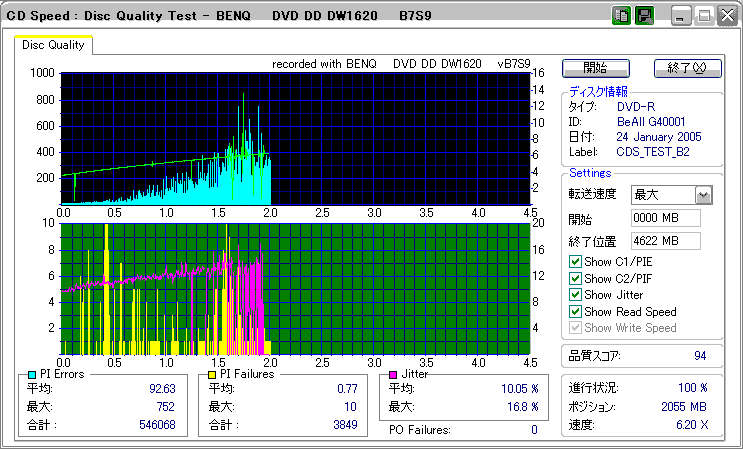Turn off Show Read Speed option
Screen dimensions: 743x449
point(574,311)
